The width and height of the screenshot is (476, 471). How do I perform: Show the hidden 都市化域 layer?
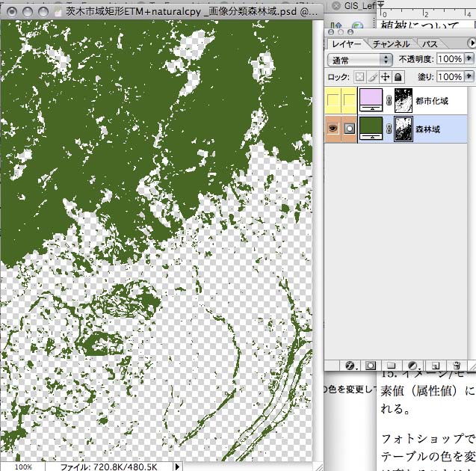pos(333,100)
